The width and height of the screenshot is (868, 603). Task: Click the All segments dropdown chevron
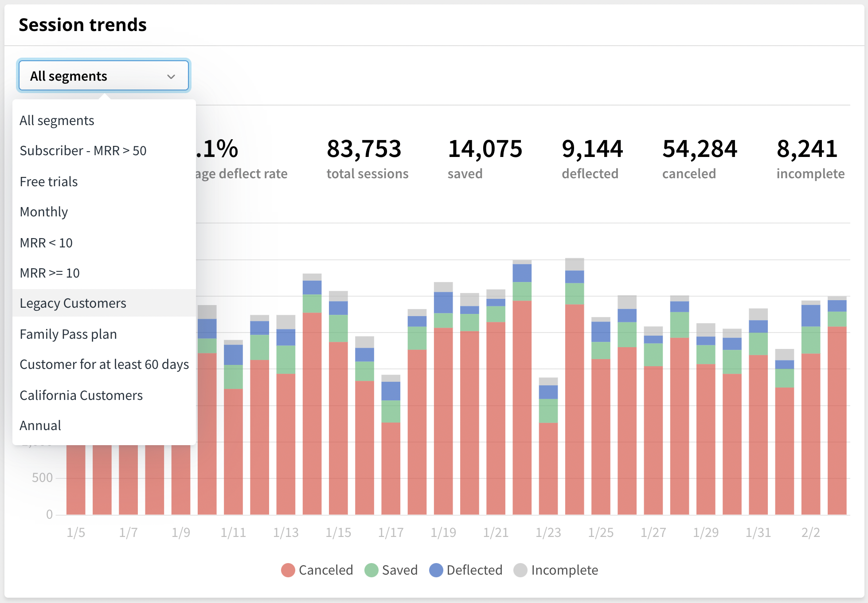pyautogui.click(x=171, y=76)
